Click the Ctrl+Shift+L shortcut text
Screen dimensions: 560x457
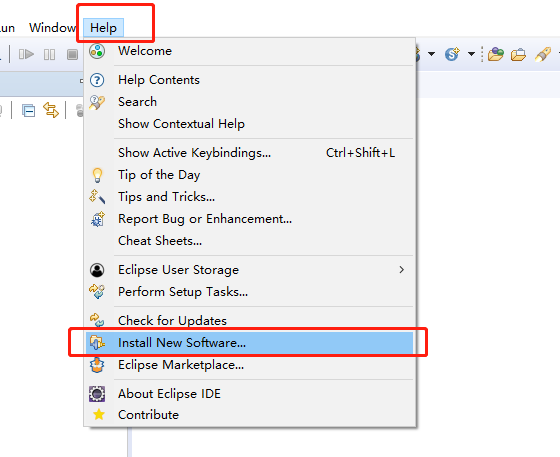[x=360, y=153]
